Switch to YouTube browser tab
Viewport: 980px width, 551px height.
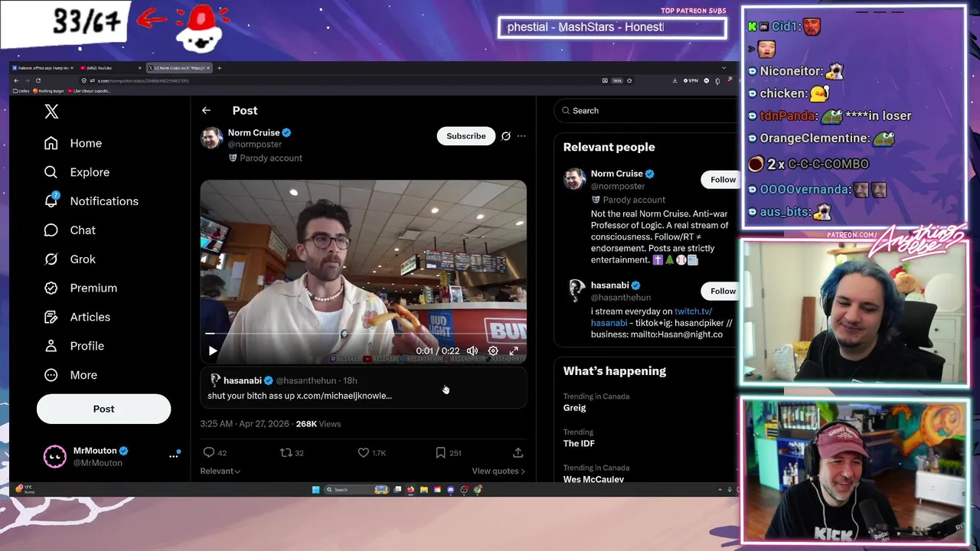[x=110, y=68]
